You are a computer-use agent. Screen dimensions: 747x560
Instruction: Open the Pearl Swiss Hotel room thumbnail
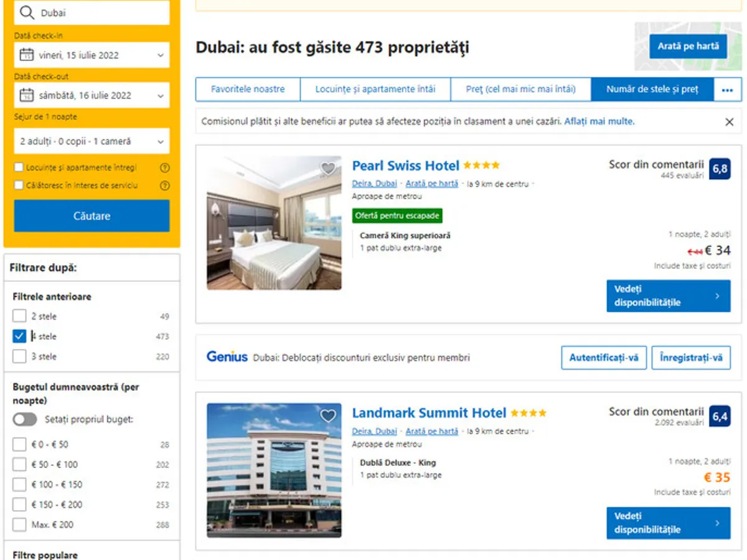pyautogui.click(x=274, y=223)
